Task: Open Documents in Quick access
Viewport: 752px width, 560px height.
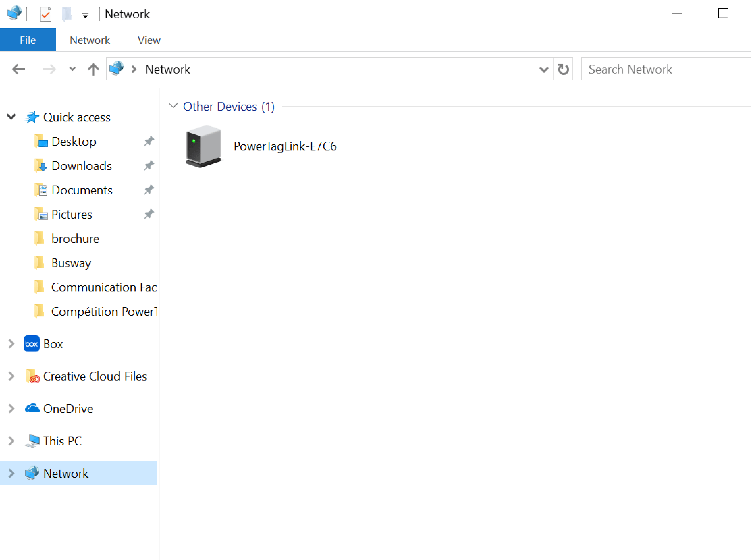Action: tap(82, 190)
